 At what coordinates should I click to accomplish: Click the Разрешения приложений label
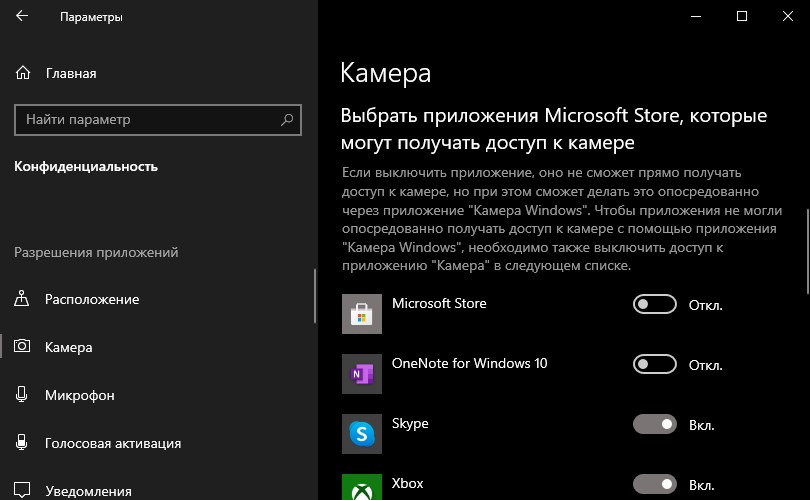tap(96, 252)
